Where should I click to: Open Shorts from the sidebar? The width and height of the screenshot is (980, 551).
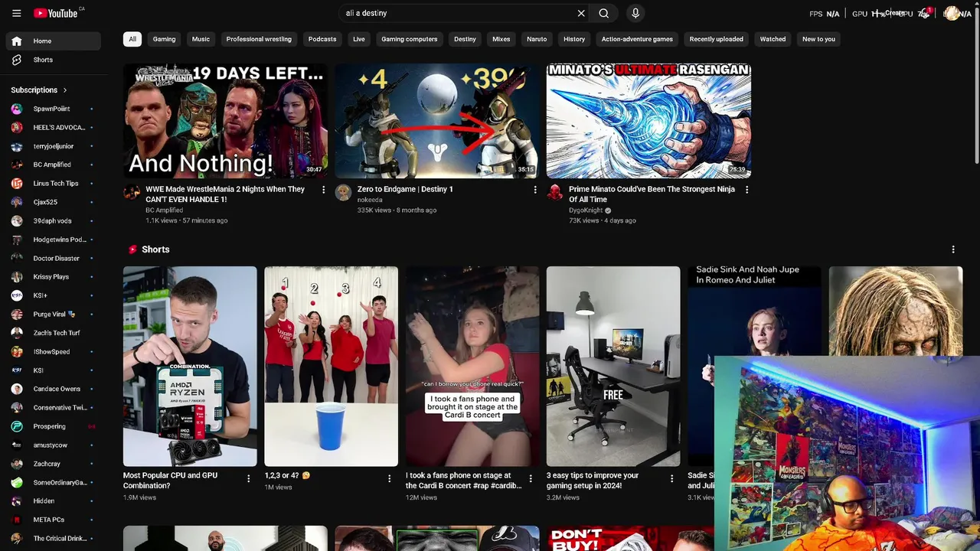point(53,60)
